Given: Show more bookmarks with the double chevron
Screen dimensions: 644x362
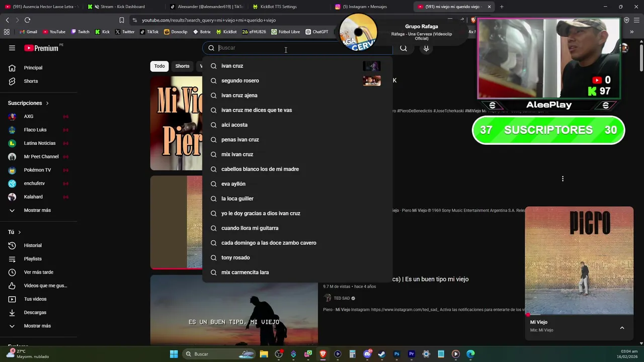Looking at the screenshot, I should click(x=631, y=32).
